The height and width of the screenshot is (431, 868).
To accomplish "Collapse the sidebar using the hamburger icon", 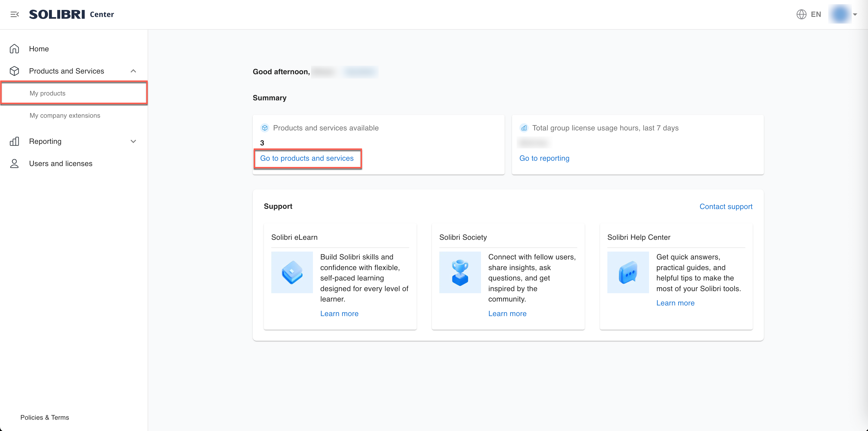I will point(15,14).
